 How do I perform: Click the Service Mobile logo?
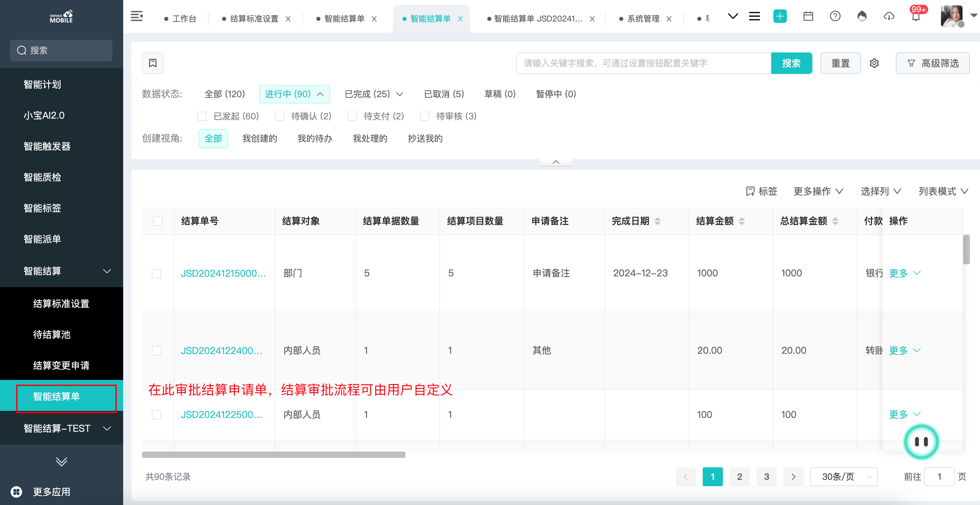pyautogui.click(x=61, y=16)
